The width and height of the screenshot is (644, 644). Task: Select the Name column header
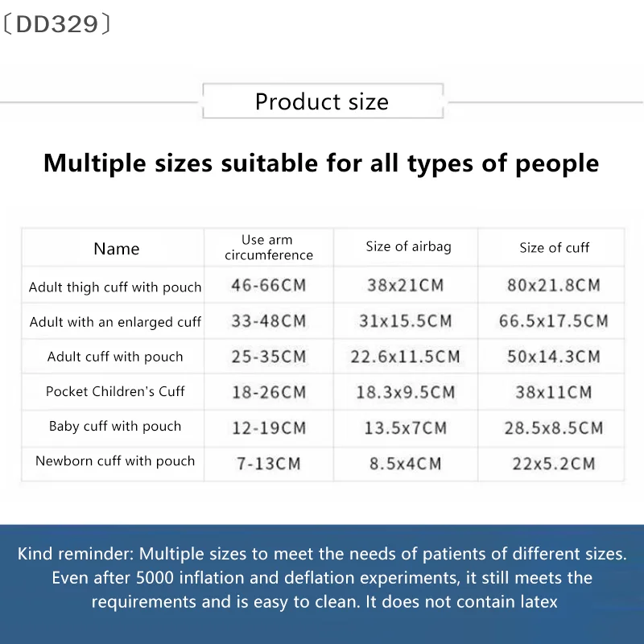[x=117, y=249]
